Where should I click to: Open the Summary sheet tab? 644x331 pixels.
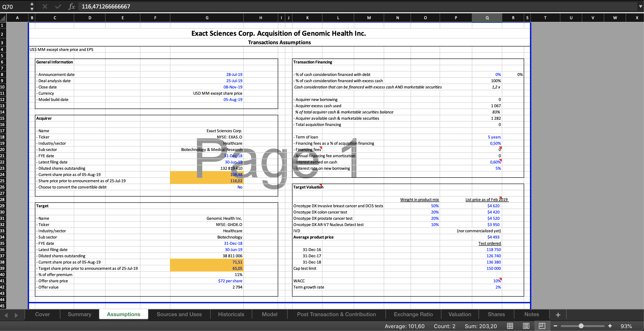(80, 314)
